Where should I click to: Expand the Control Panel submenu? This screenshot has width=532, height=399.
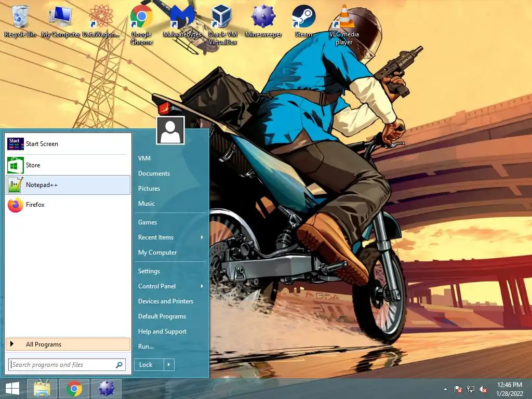coord(170,286)
